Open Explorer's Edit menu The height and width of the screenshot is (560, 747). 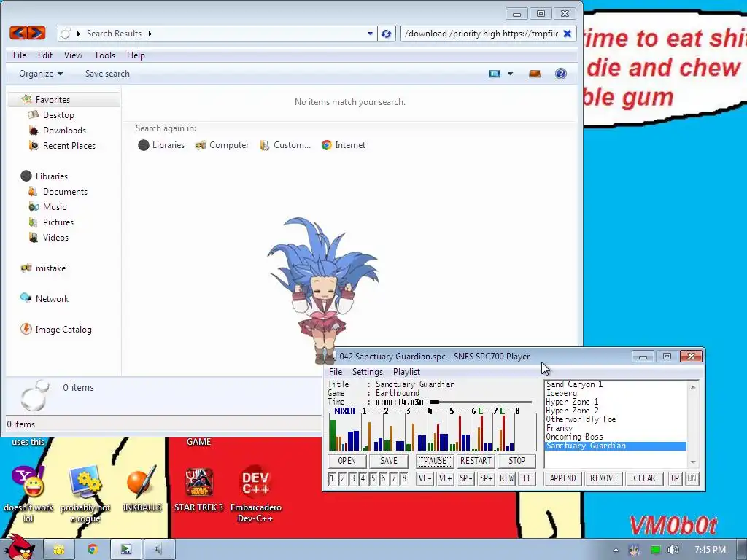pos(45,55)
